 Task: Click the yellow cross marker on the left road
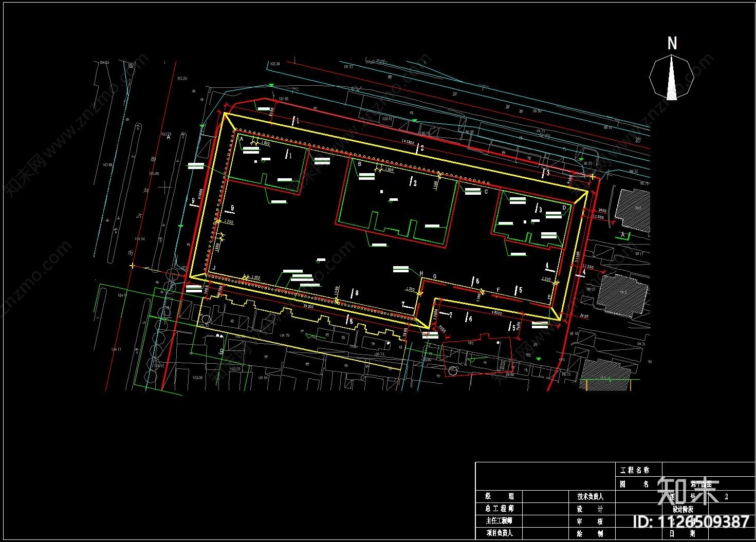tap(133, 266)
